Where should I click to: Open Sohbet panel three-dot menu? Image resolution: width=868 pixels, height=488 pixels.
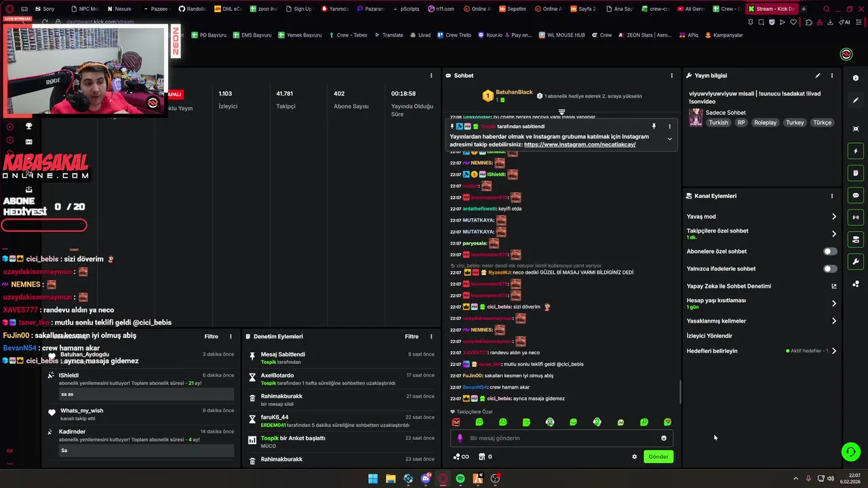(x=672, y=76)
